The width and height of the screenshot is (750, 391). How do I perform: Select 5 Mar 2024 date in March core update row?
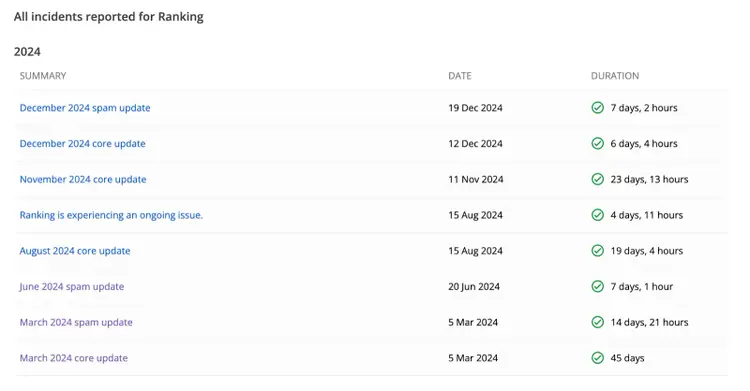[x=473, y=358]
